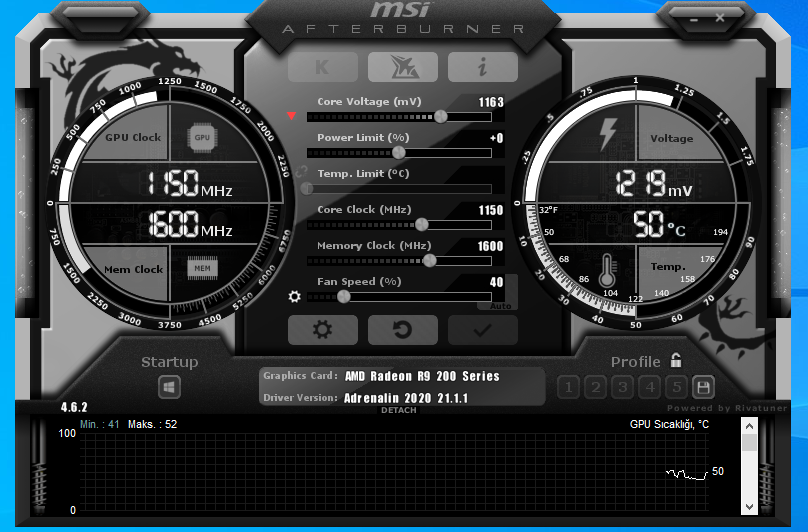Viewport: 808px width, 532px height.
Task: Select profile slot 2
Action: pyautogui.click(x=596, y=387)
